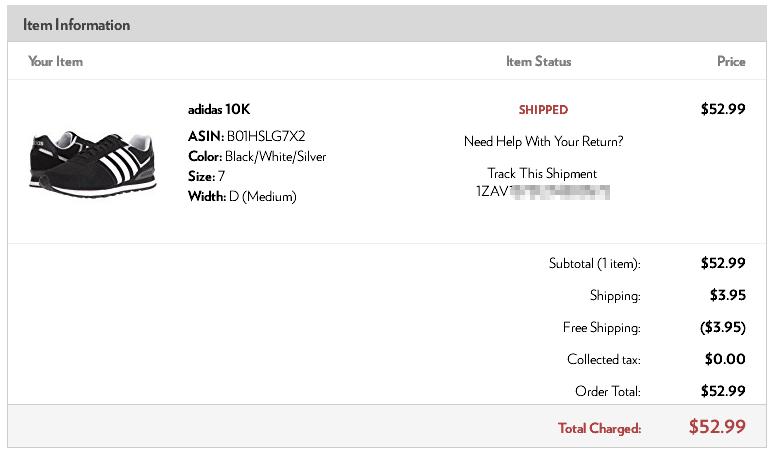
Task: Click the red SHIPPED status label
Action: pyautogui.click(x=543, y=110)
